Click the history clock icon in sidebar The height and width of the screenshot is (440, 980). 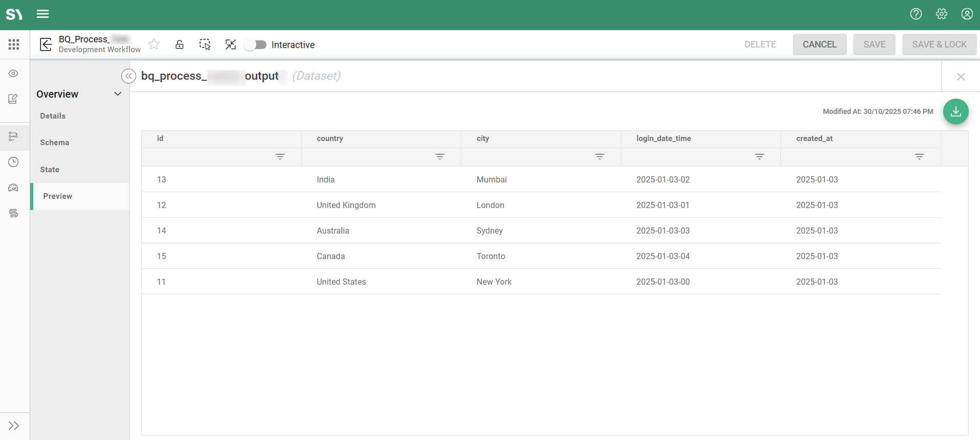coord(14,162)
